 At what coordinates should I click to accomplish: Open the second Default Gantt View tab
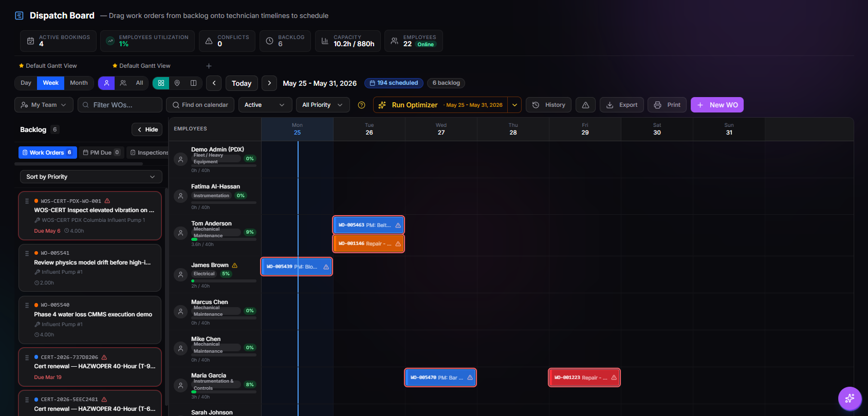pos(141,66)
